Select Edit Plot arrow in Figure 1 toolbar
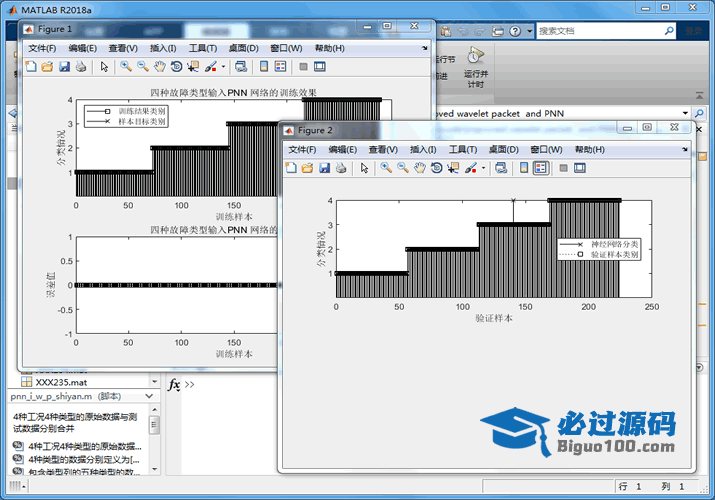 pyautogui.click(x=104, y=67)
